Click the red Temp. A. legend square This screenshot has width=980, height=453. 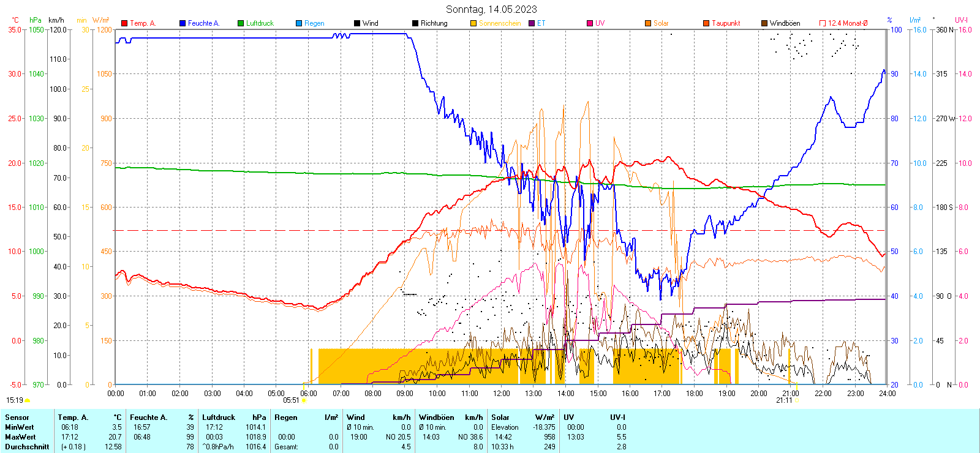point(124,23)
